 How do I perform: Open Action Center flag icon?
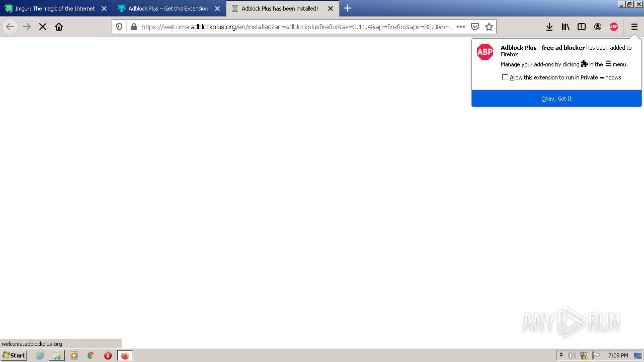pyautogui.click(x=596, y=355)
